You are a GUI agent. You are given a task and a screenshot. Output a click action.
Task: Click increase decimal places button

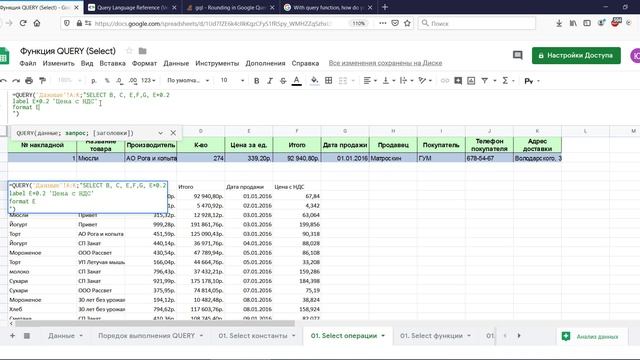tap(133, 81)
